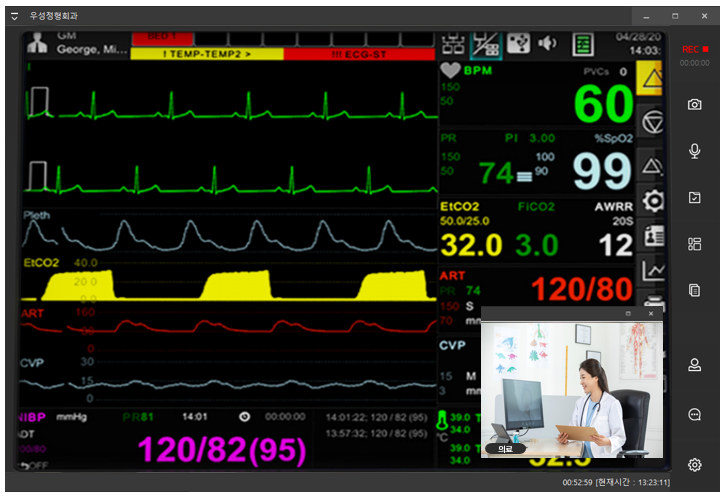The width and height of the screenshot is (725, 497).
Task: Toggle the crossed-out network devices icon
Action: [486, 45]
